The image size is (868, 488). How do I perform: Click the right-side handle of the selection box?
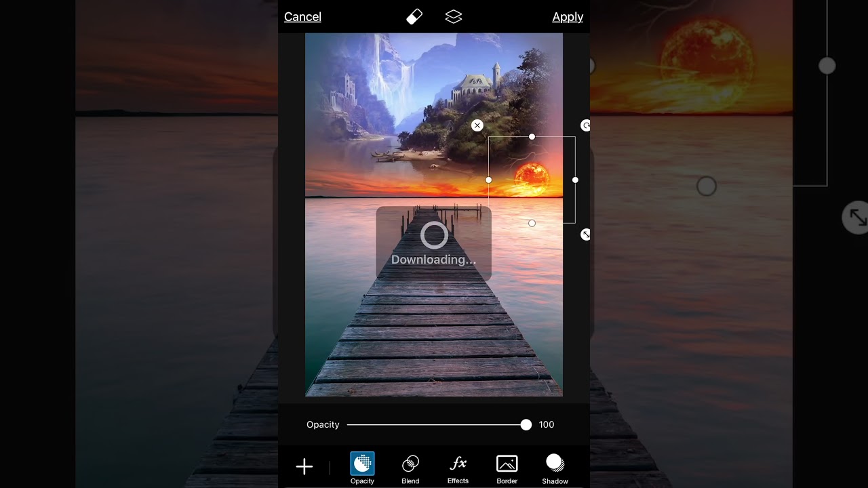[x=575, y=180]
